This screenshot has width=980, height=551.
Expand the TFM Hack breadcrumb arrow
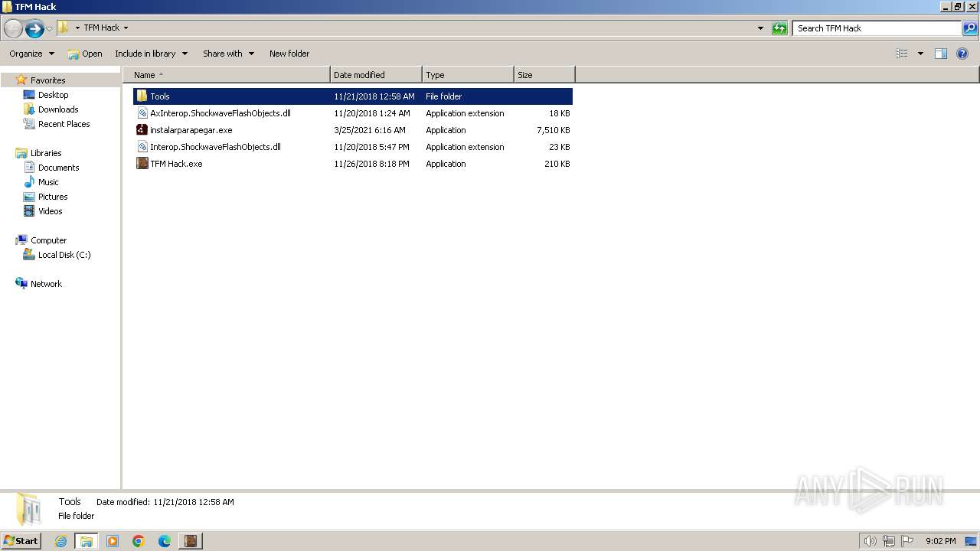point(126,28)
